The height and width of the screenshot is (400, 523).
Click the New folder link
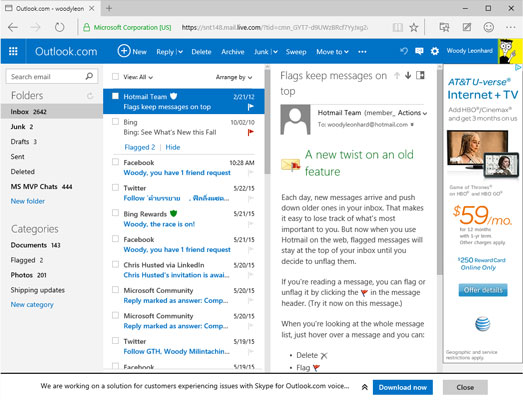[x=28, y=201]
